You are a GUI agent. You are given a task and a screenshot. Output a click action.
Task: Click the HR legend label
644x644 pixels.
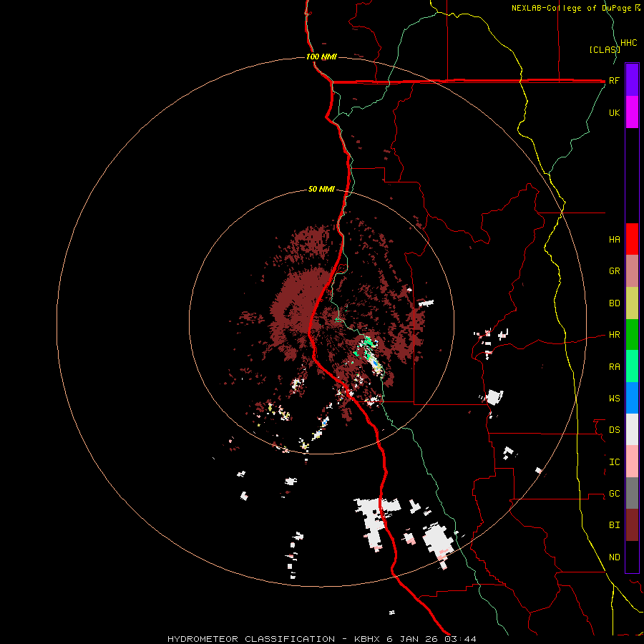pyautogui.click(x=614, y=335)
